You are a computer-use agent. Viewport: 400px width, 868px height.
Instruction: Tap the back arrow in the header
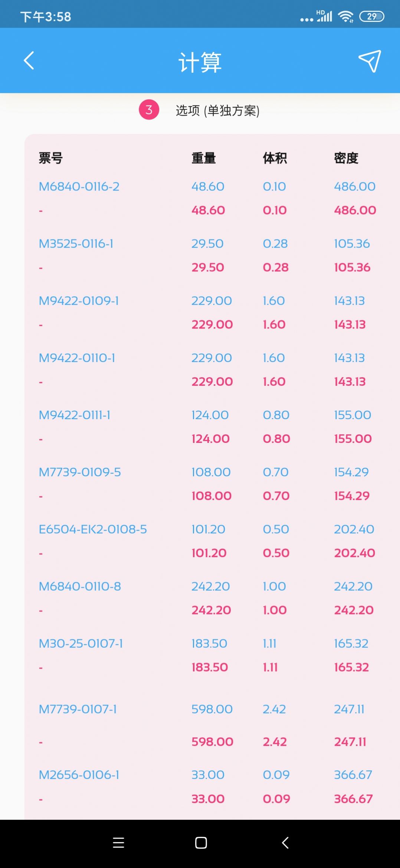[x=29, y=61]
